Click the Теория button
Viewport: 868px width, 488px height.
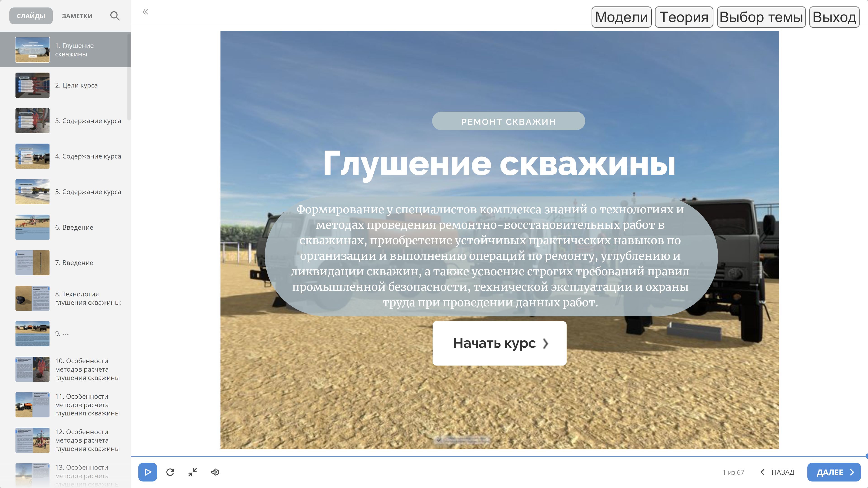(x=684, y=17)
